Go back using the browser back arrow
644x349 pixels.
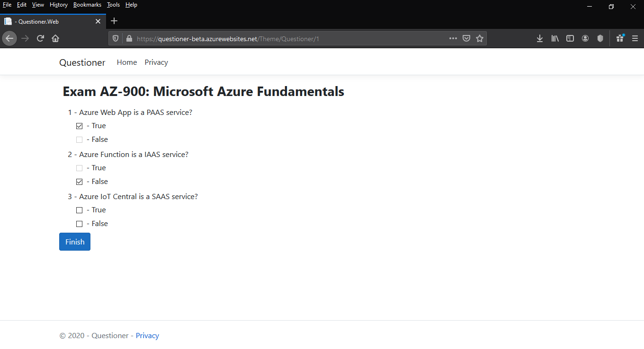click(x=9, y=38)
